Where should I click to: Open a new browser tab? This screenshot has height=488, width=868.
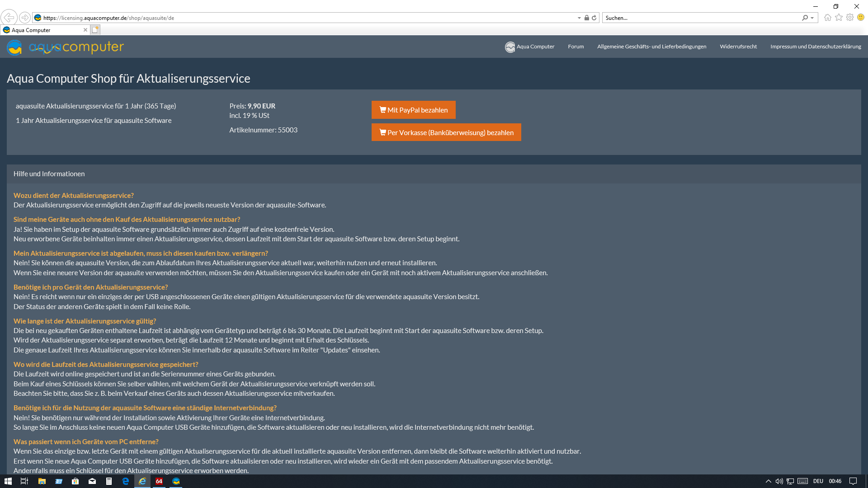pos(95,30)
